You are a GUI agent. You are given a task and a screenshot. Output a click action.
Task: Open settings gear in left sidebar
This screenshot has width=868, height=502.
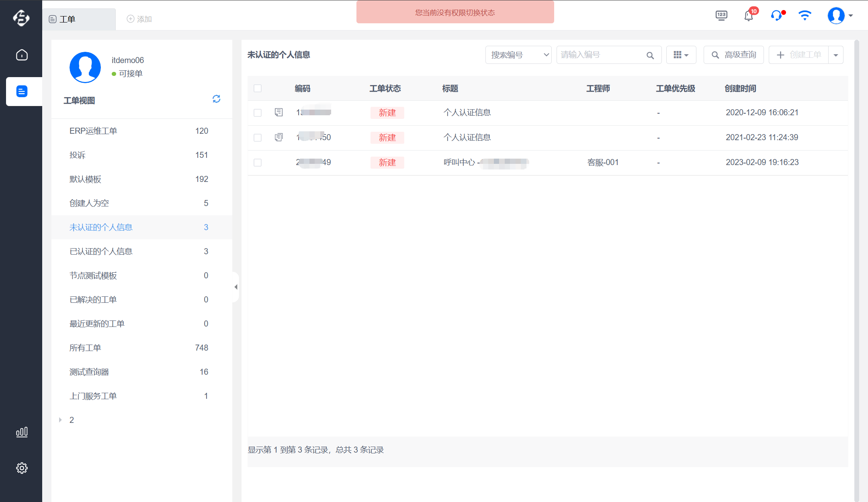point(22,468)
